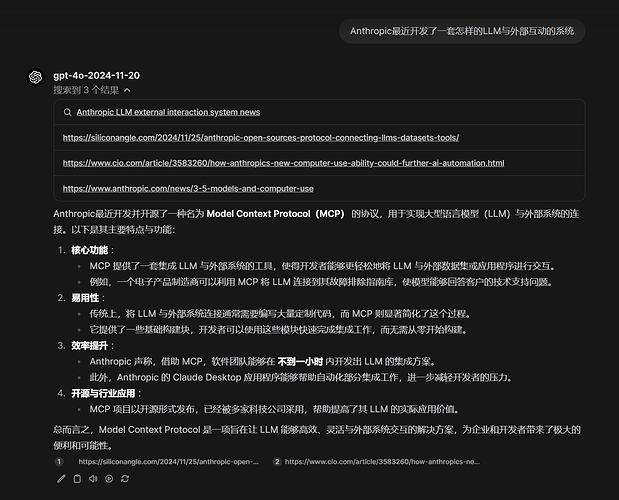Click the bullet starting with 'MCP 项目以开源形式发布'
The image size is (619, 500).
(x=275, y=409)
